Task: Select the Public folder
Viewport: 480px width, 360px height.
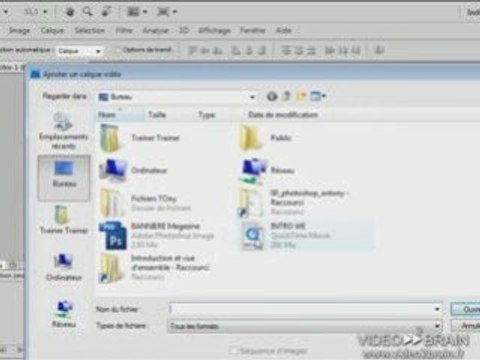Action: coord(266,138)
